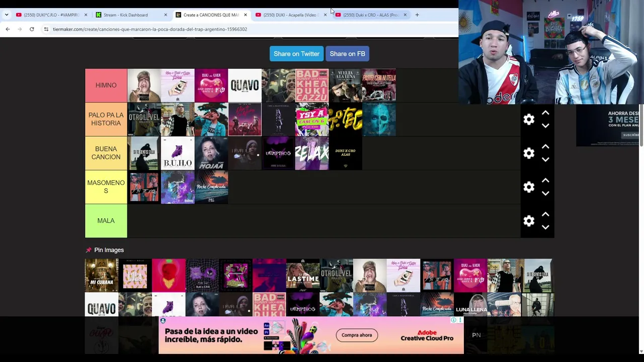Open settings gear for MALA row
The width and height of the screenshot is (644, 362).
529,221
